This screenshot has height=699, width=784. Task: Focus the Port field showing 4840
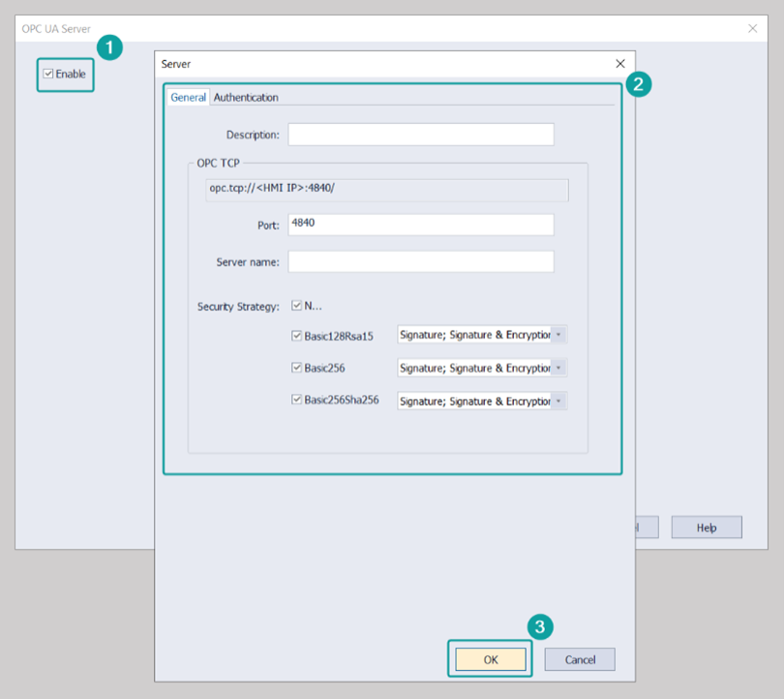point(420,225)
